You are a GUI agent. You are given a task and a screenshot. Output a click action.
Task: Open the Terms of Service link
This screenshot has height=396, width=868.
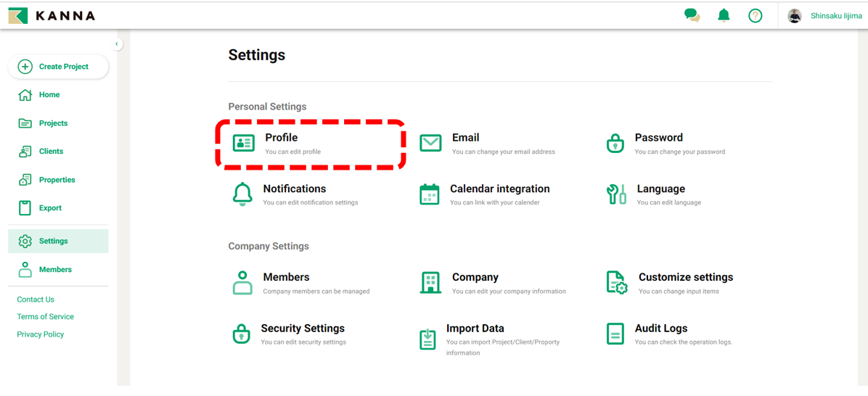pos(45,317)
